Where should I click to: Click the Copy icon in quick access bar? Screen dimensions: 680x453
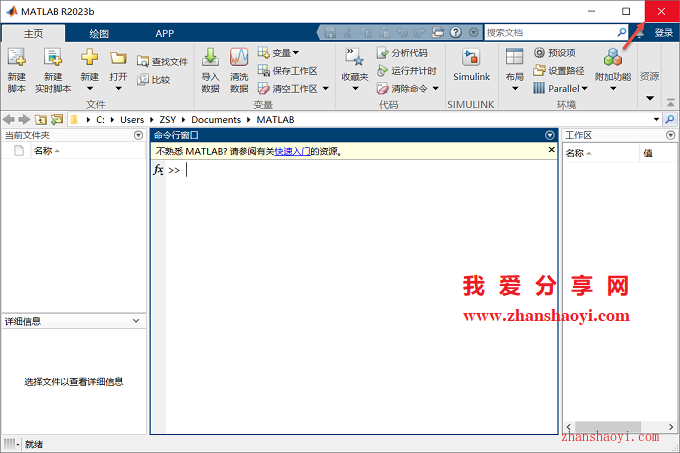[x=366, y=33]
